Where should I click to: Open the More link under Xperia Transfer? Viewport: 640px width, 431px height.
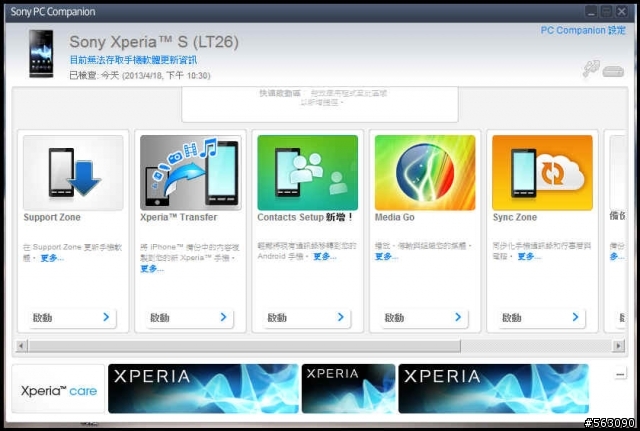click(152, 269)
